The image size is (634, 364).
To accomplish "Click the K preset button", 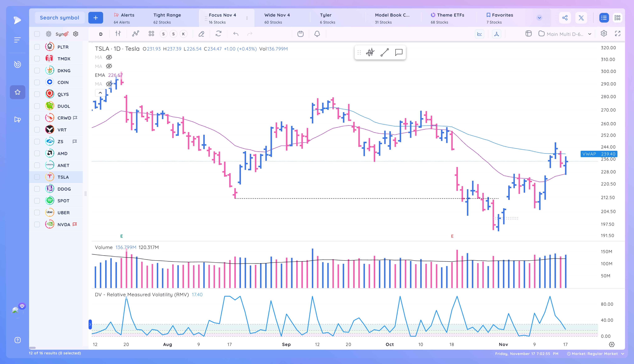I will pos(183,34).
